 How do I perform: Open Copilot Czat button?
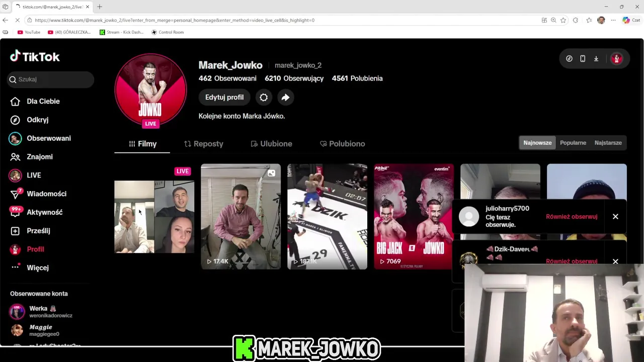[631, 20]
